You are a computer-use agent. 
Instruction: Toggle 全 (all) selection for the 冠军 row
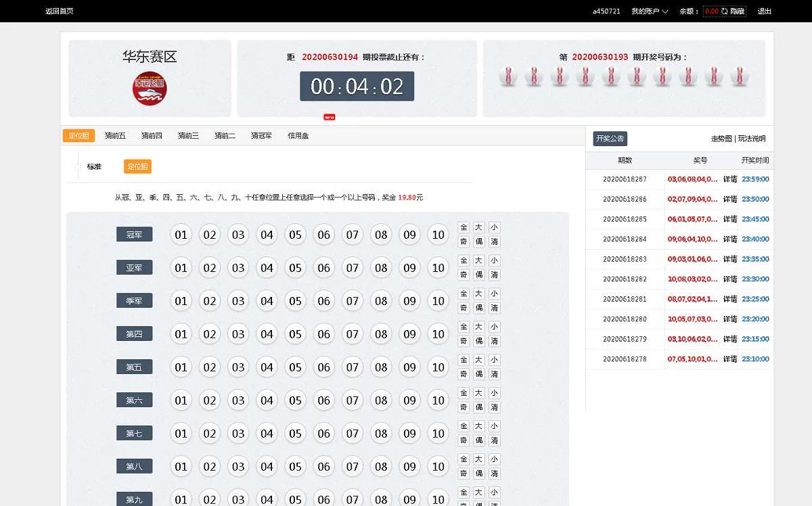point(464,227)
